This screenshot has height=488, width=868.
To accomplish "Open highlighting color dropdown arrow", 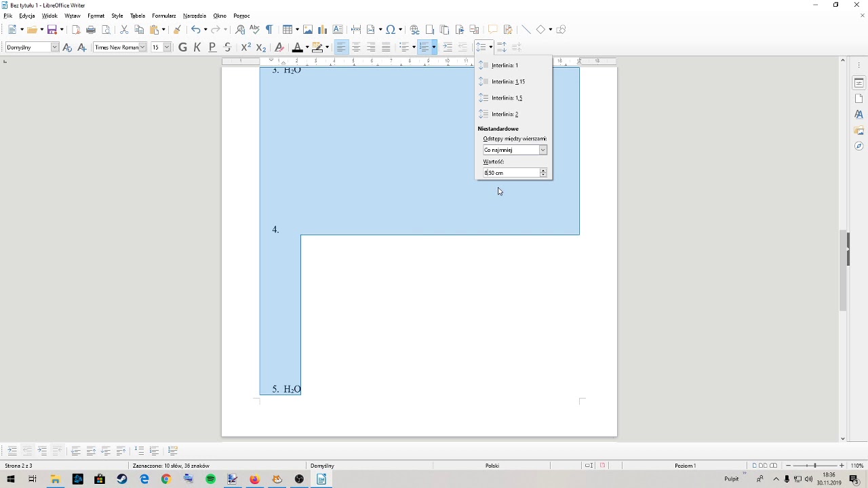I will point(327,47).
